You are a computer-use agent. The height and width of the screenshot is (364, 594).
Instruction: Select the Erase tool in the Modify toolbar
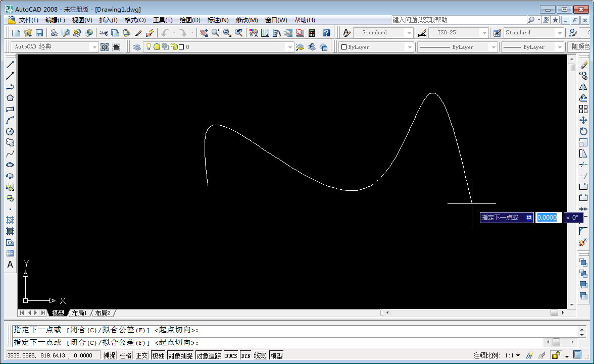[x=584, y=64]
